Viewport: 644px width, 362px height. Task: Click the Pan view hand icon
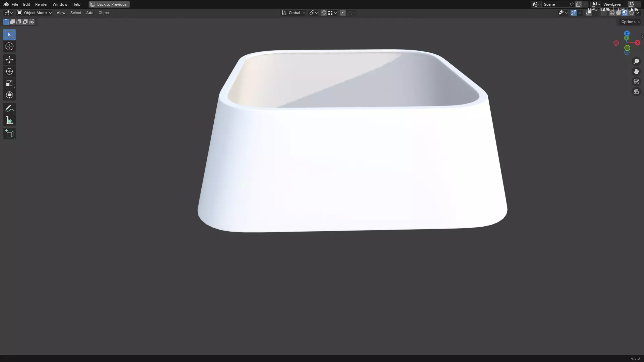(636, 71)
